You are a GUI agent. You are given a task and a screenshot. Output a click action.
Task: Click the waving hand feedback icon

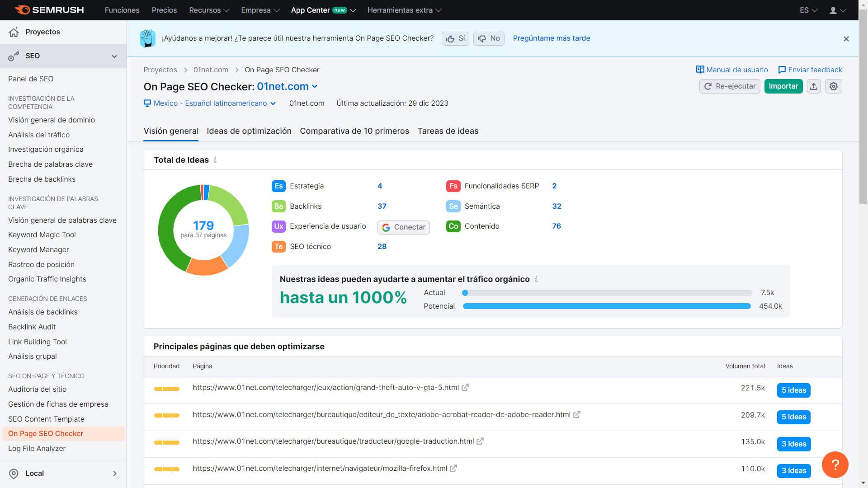147,38
